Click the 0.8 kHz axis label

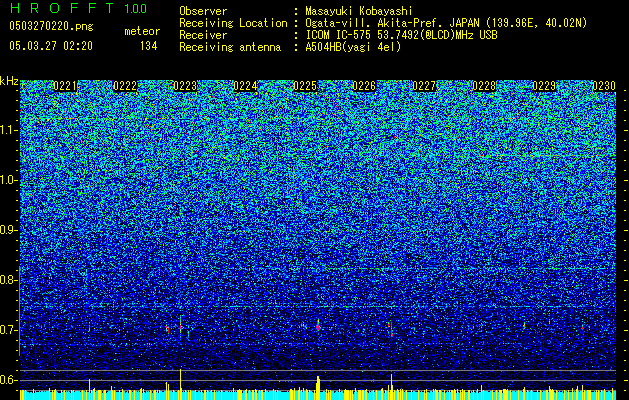pos(7,280)
